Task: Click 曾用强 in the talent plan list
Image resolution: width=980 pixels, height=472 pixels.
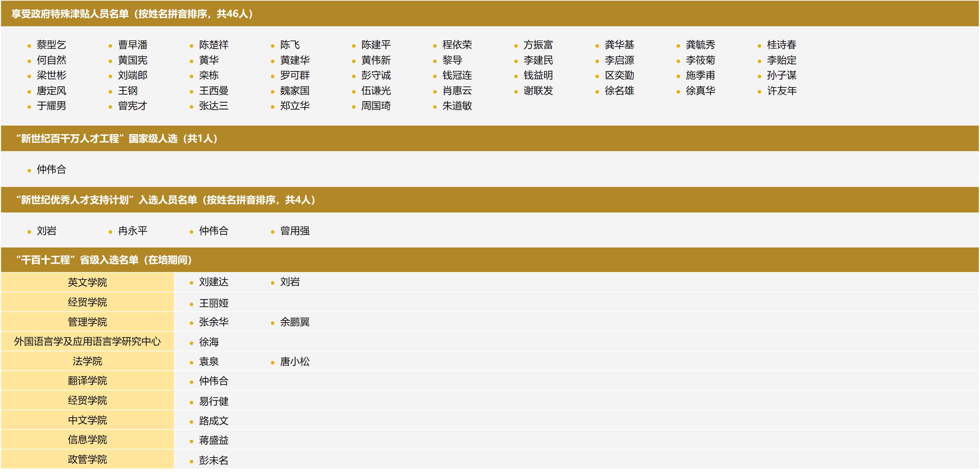Action: pos(294,231)
